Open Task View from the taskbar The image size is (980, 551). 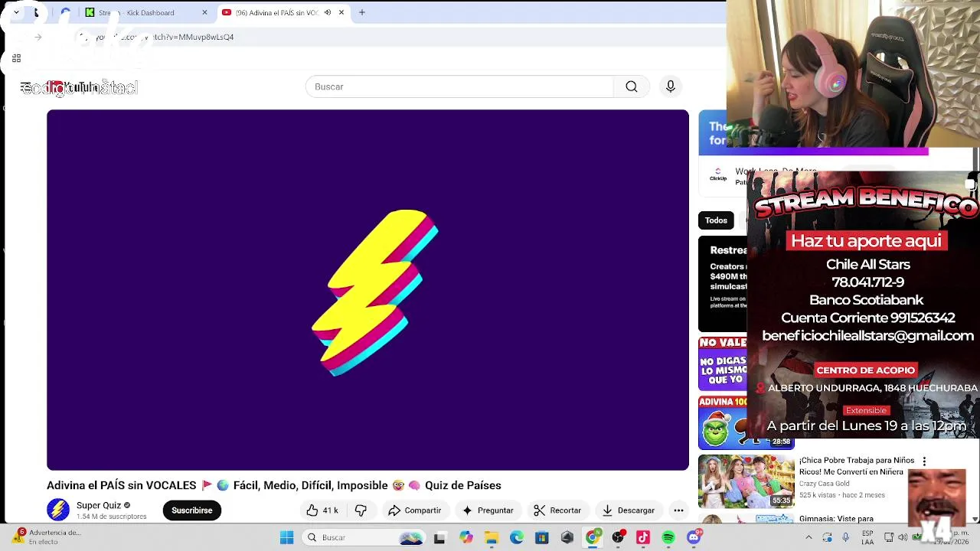point(439,538)
